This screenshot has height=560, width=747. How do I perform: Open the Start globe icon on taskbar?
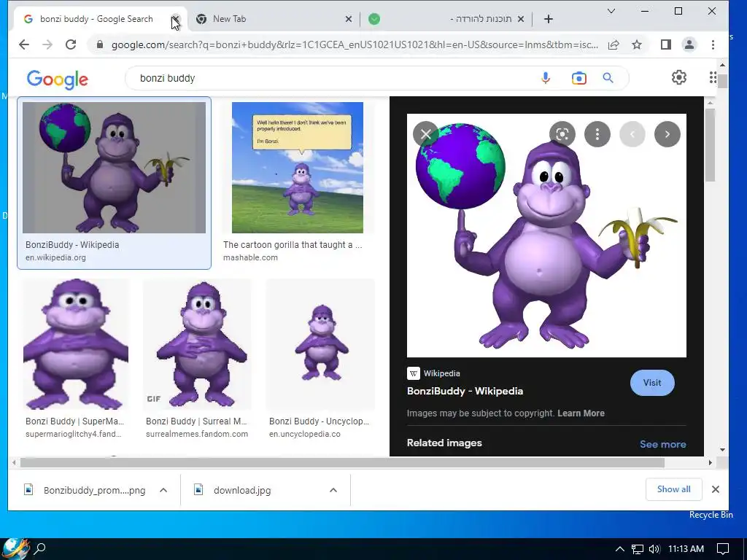(x=15, y=548)
